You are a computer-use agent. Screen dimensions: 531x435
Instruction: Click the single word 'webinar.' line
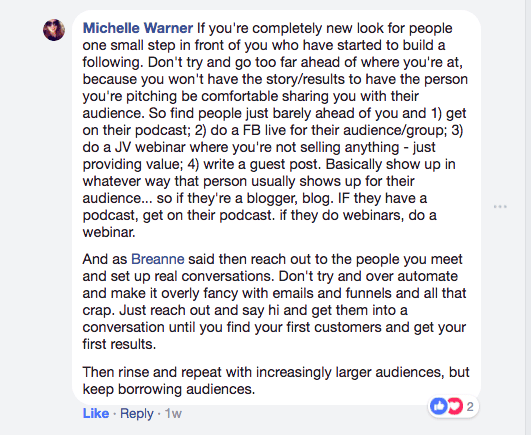[109, 232]
